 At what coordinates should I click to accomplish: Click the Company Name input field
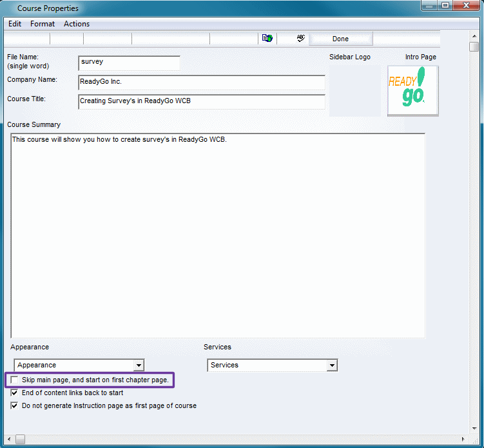tap(202, 82)
